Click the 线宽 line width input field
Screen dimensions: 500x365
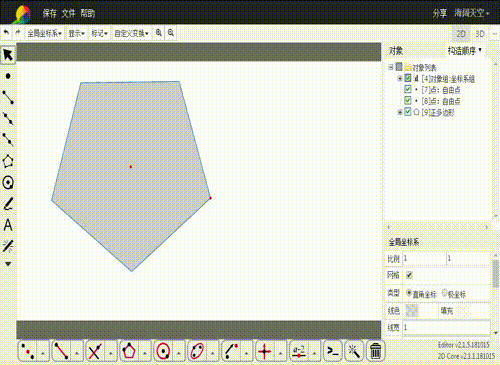point(446,327)
